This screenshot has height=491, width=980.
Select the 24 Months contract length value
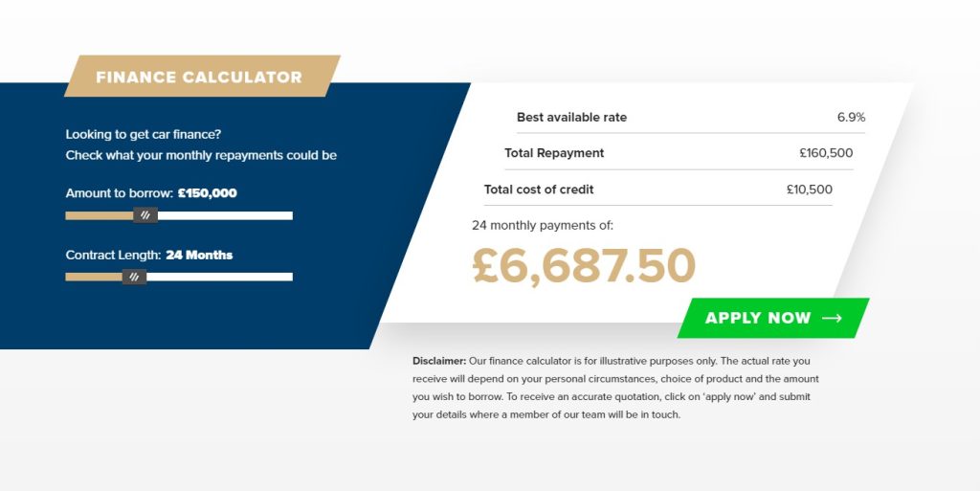[199, 255]
